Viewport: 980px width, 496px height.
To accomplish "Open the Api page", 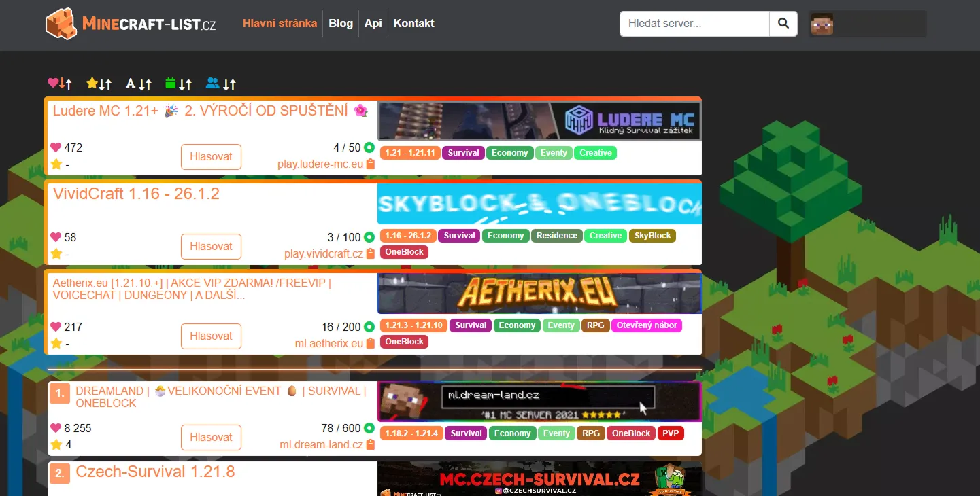I will 373,23.
